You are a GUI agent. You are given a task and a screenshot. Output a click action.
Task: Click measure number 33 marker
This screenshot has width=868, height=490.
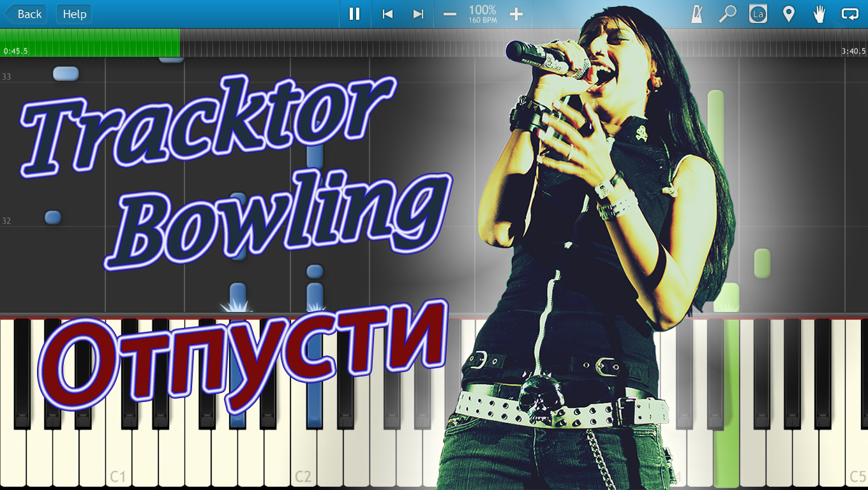[x=6, y=77]
